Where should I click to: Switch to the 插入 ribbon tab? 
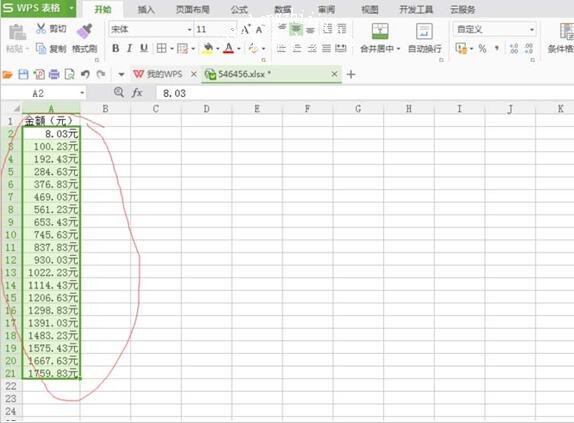coord(146,10)
